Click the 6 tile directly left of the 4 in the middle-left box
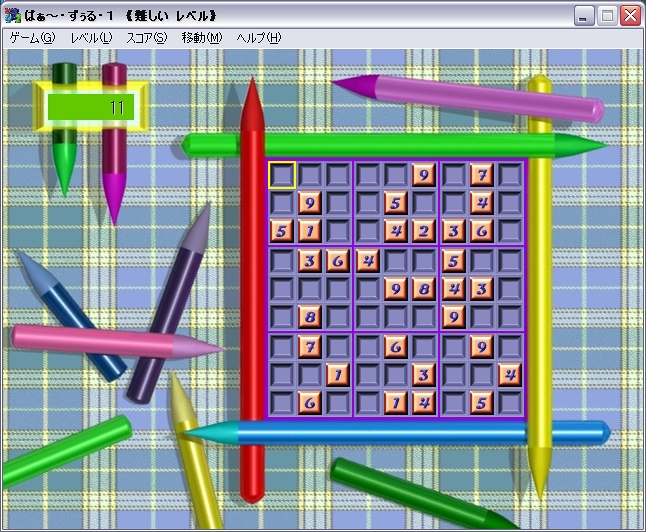The image size is (646, 532). 338,261
